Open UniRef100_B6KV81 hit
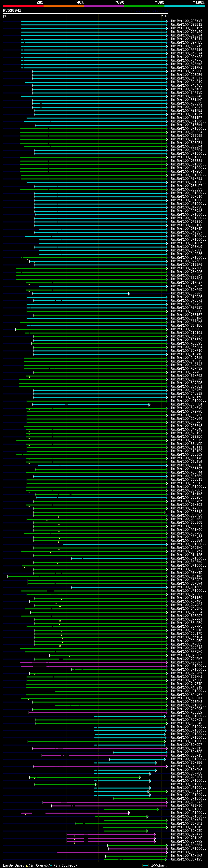208x868 pixels. (x=187, y=387)
